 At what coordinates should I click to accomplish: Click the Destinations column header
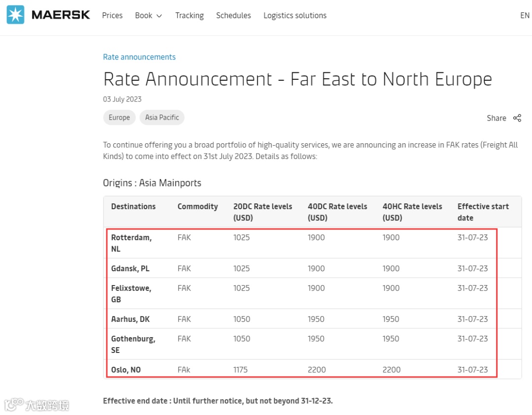(x=133, y=206)
